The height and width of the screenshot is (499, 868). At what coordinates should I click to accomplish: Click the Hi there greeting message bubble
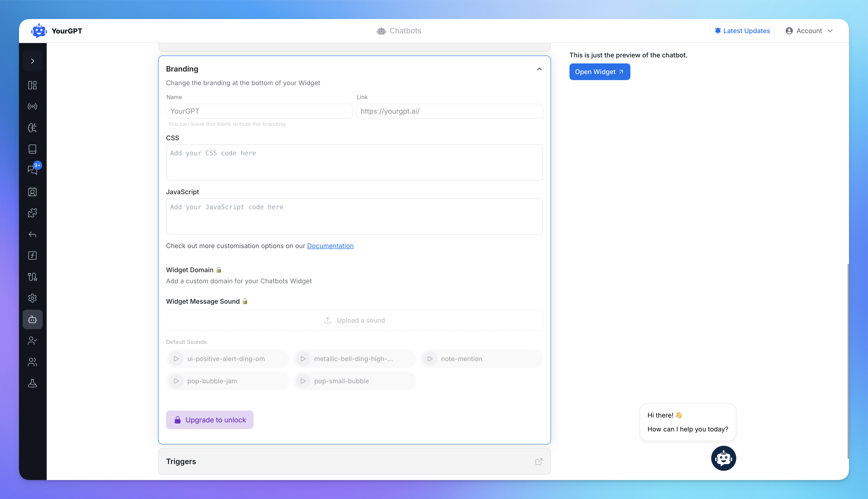(x=688, y=422)
